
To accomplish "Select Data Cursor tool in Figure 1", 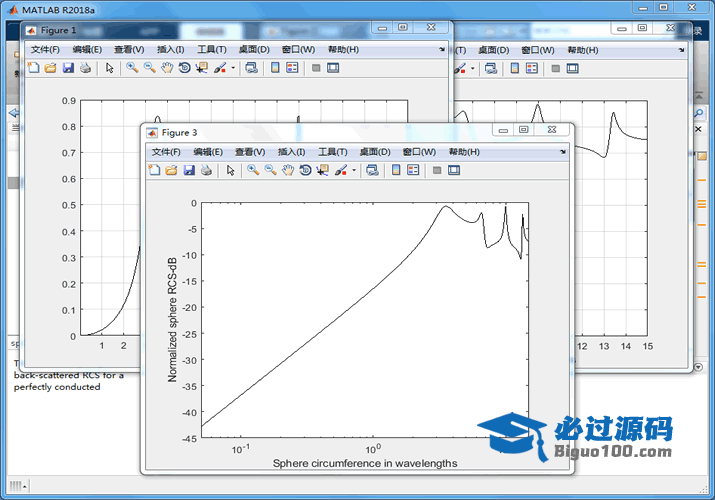I will point(202,68).
